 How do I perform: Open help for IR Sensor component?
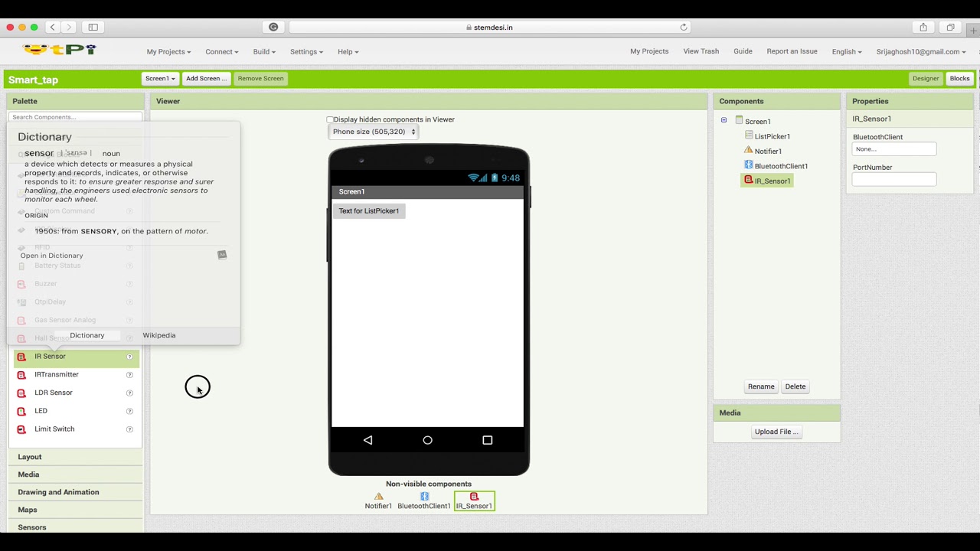[x=129, y=357]
